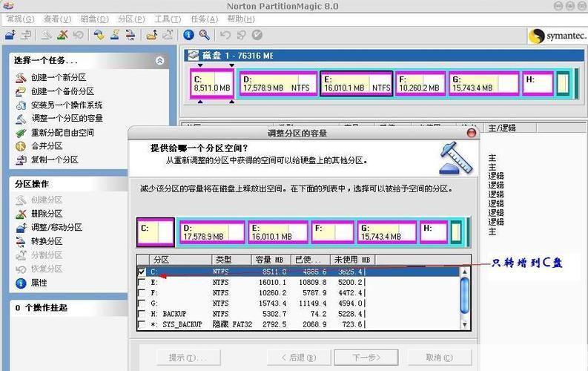Screen dimensions: 588x371
Task: Select E: 16,010.1 MB block in main disk map
Action: click(x=356, y=84)
